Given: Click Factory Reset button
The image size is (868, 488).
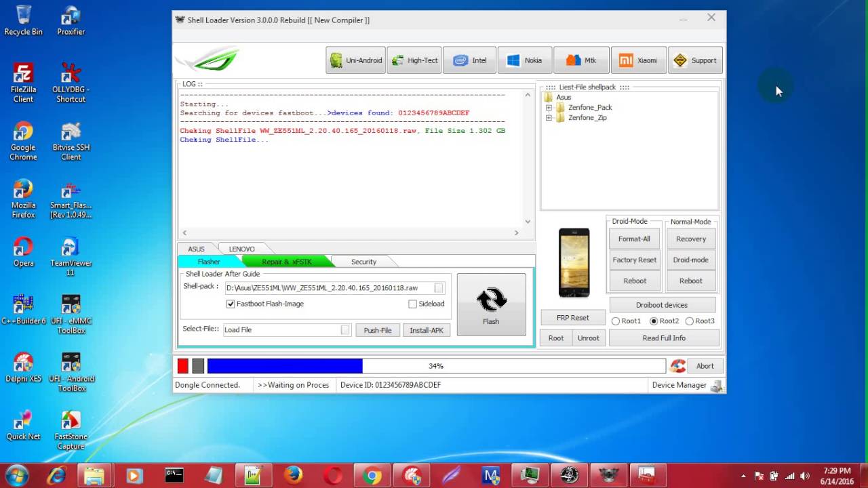Looking at the screenshot, I should (634, 260).
